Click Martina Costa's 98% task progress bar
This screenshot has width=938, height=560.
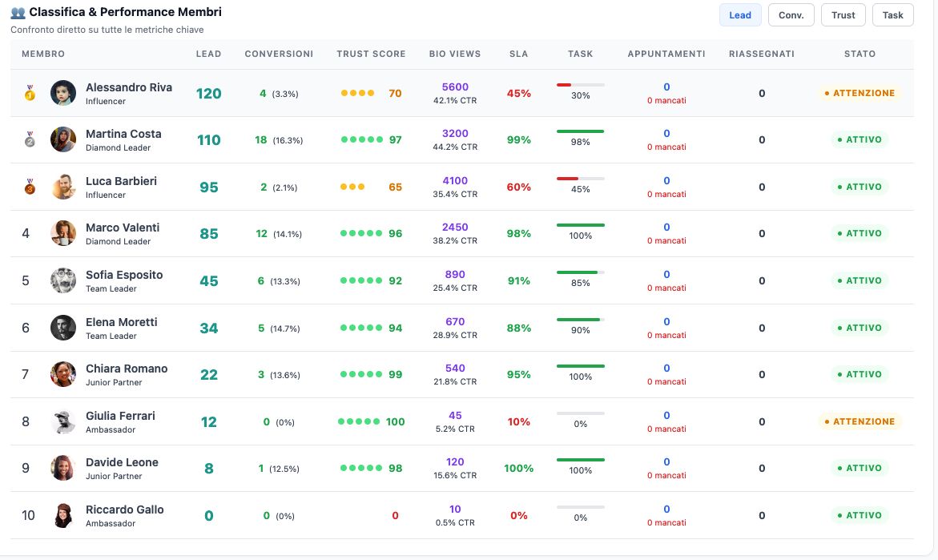point(580,131)
